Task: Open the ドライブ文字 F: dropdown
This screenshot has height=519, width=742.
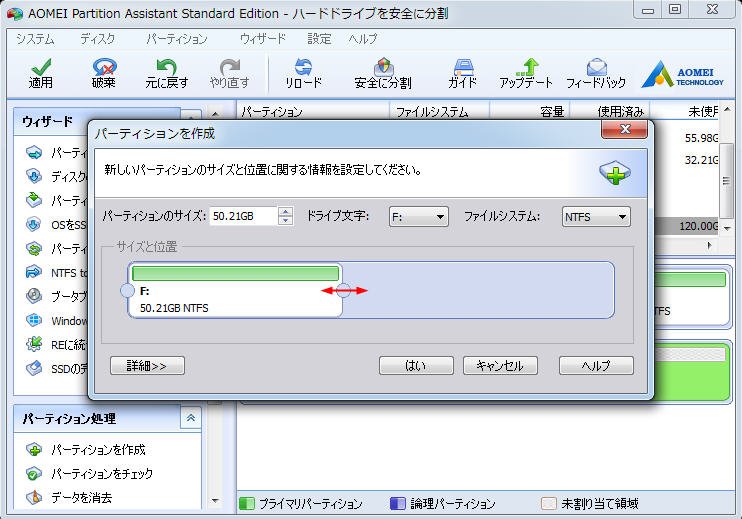Action: 418,217
